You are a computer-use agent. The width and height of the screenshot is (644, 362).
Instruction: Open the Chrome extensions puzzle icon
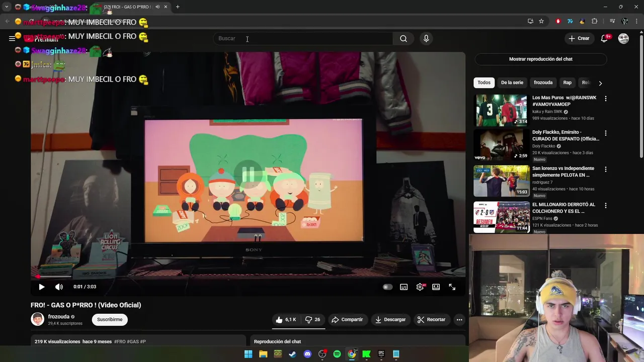click(594, 21)
